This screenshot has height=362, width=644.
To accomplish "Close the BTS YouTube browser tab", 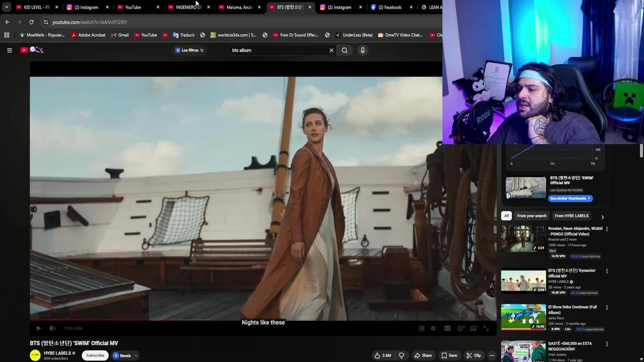I will pos(310,7).
